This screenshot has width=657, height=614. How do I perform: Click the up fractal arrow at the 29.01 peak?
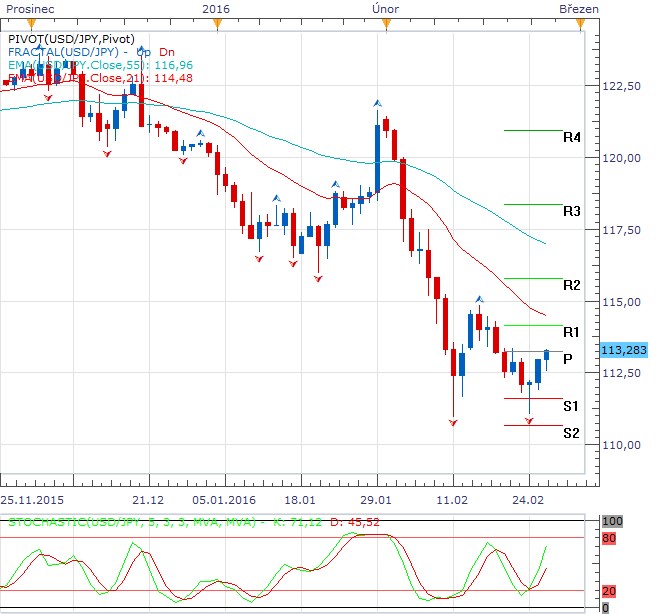coord(378,103)
